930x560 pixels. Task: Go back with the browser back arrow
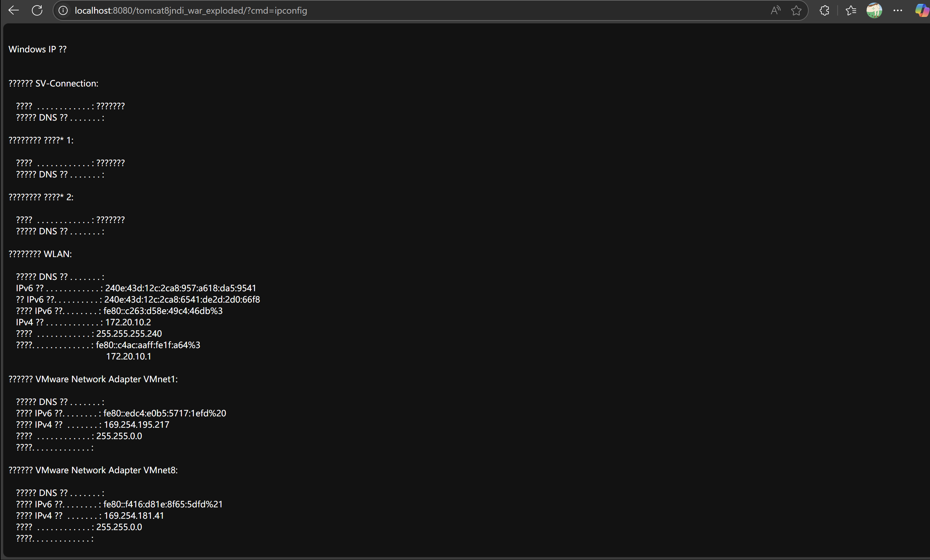pyautogui.click(x=14, y=10)
